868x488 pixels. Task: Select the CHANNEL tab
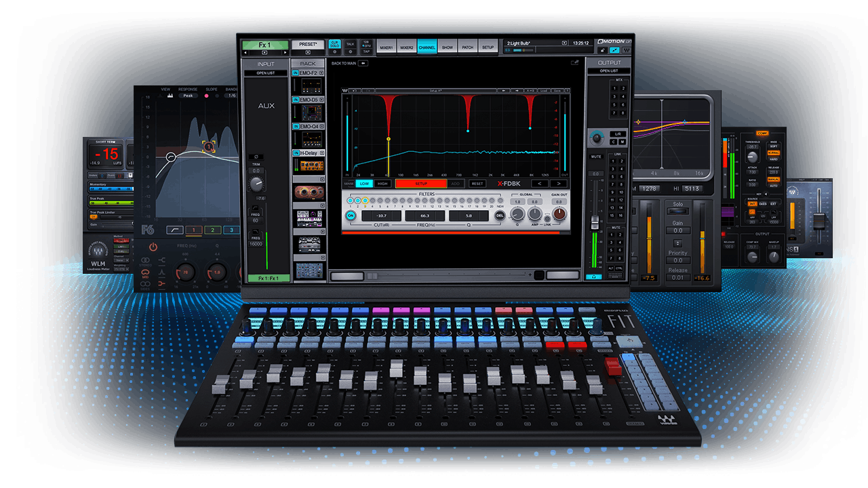427,47
